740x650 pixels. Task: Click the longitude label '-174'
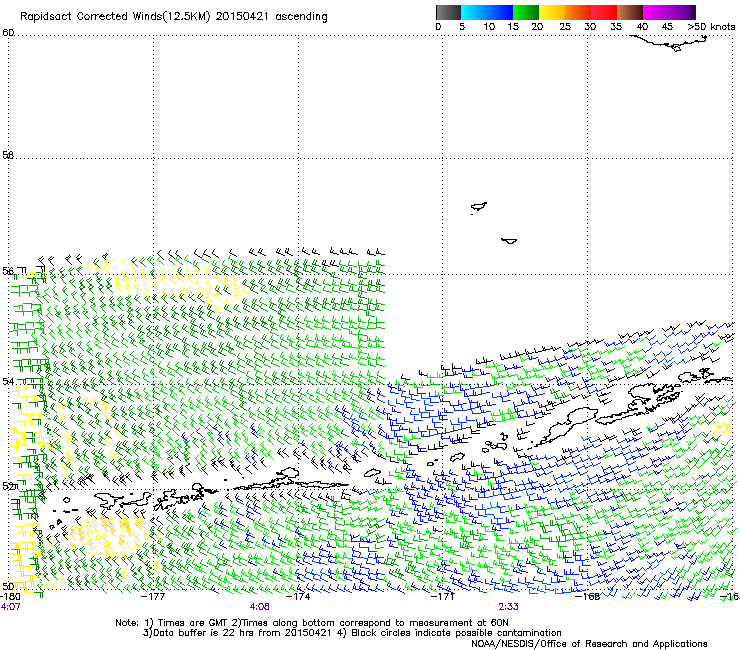tap(298, 596)
